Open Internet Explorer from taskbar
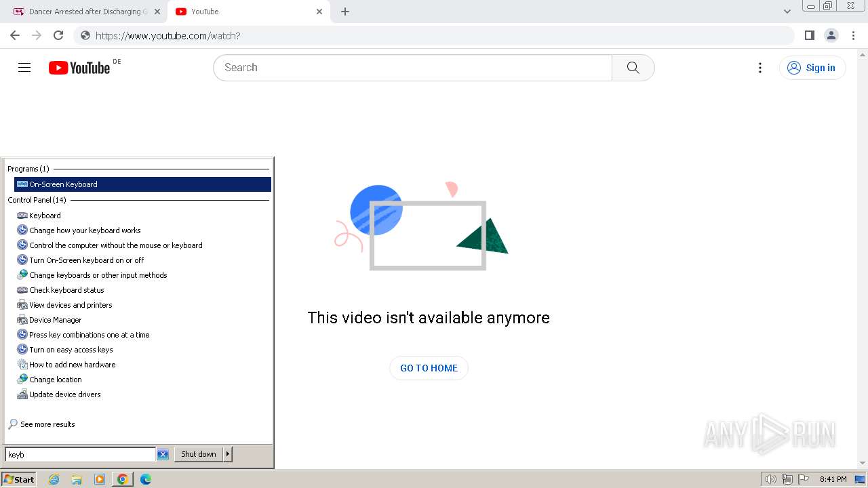 54,479
